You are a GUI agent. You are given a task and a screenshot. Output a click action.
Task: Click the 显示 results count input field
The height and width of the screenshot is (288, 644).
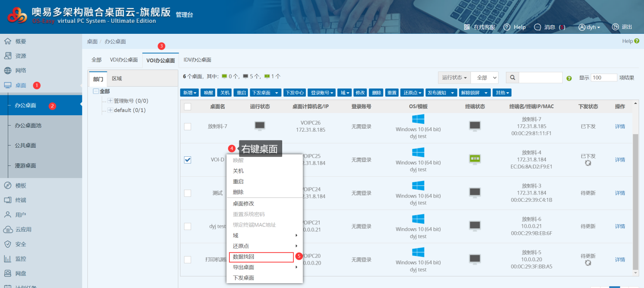tap(604, 78)
